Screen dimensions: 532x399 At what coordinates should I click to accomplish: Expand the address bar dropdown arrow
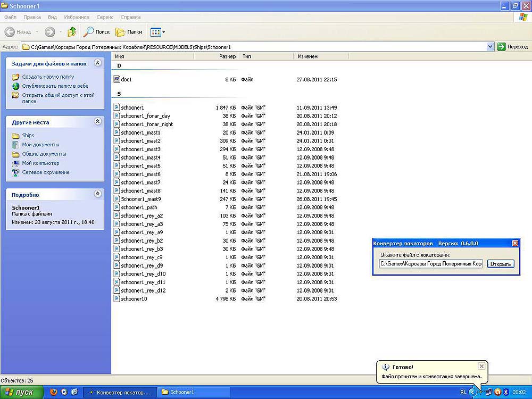point(490,47)
